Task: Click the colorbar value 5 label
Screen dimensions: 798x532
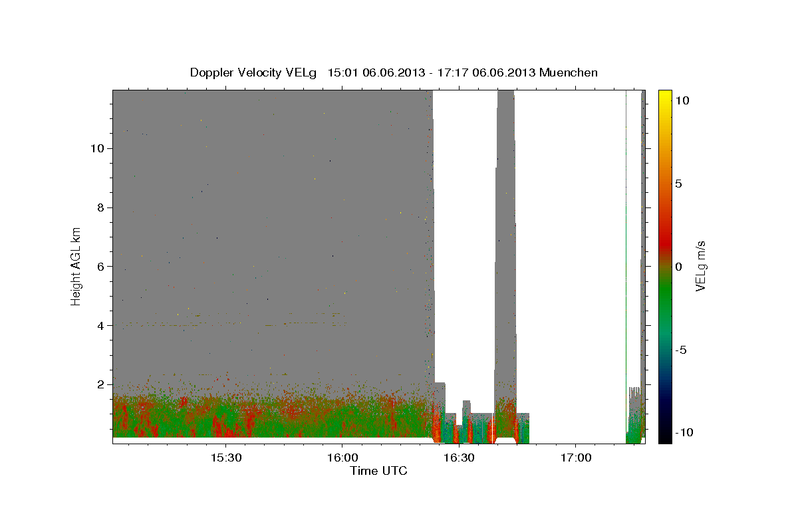Action: (x=678, y=184)
